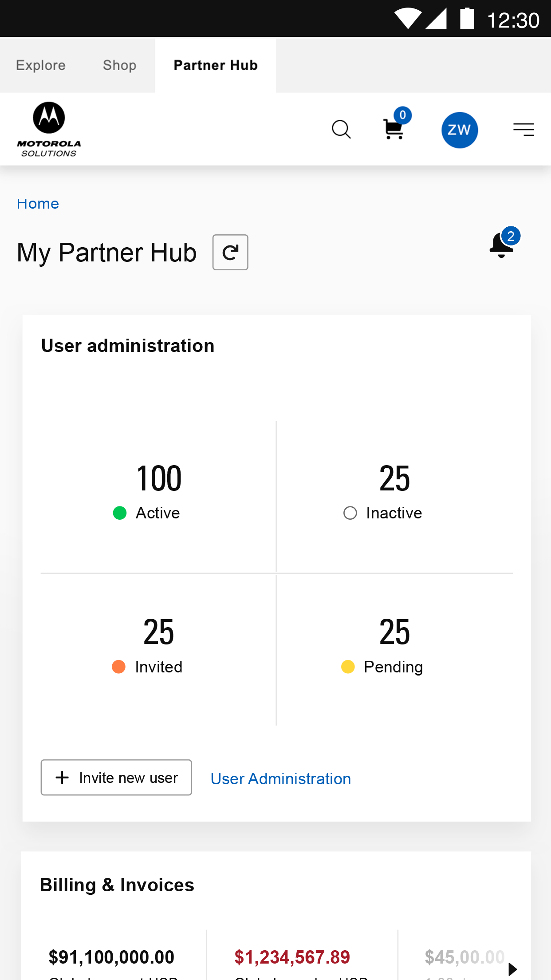Tap the Motorola Solutions logo
551x980 pixels.
pos(49,129)
